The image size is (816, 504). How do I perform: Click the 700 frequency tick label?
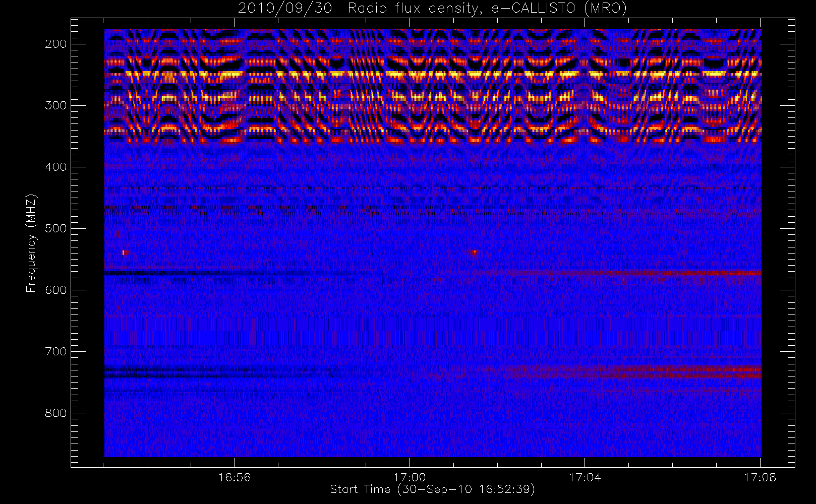click(55, 351)
